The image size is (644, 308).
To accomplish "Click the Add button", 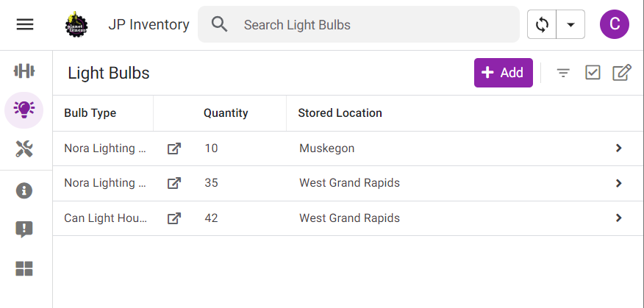I will (x=503, y=72).
